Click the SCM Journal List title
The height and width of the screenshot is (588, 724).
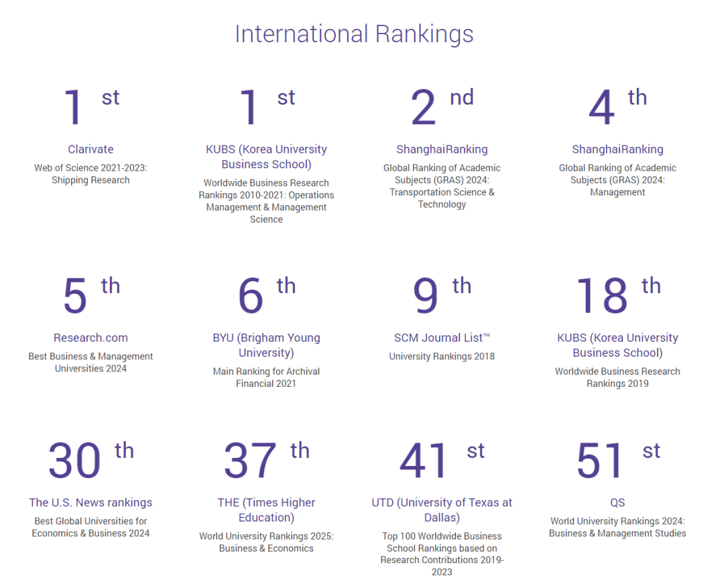442,338
